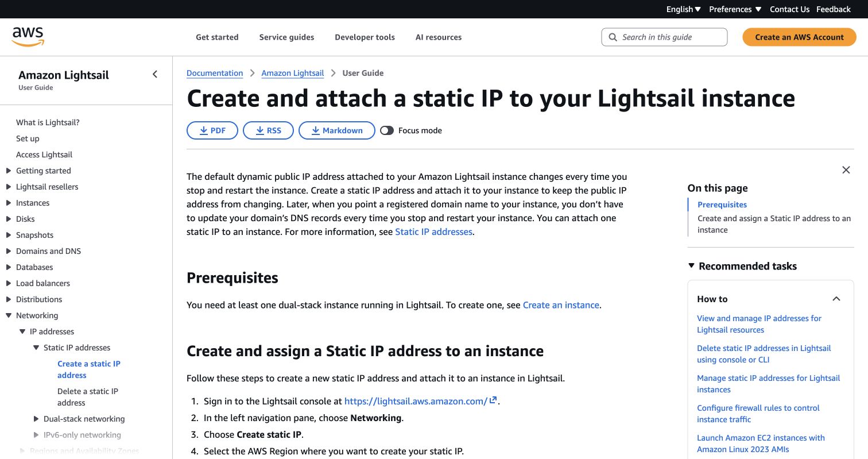Viewport: 868px width, 459px height.
Task: Expand the Instances tree node
Action: (9, 203)
